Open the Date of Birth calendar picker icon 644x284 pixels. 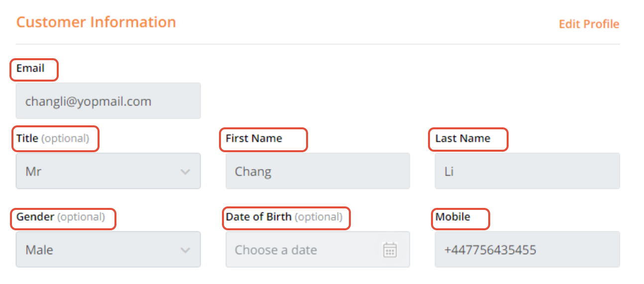coord(390,250)
